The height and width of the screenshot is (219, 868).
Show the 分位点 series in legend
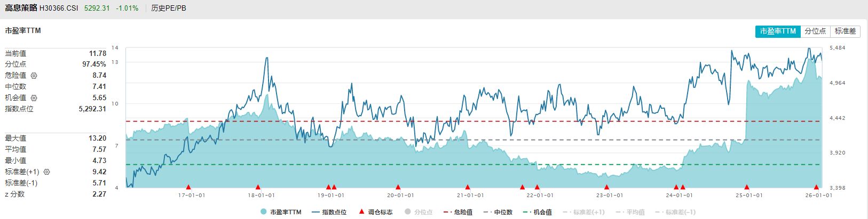(419, 212)
